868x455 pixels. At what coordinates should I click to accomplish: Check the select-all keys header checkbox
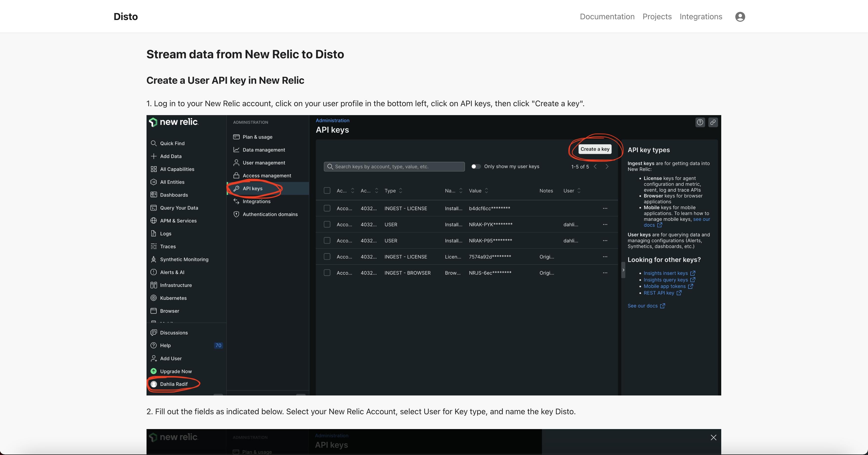coord(327,191)
